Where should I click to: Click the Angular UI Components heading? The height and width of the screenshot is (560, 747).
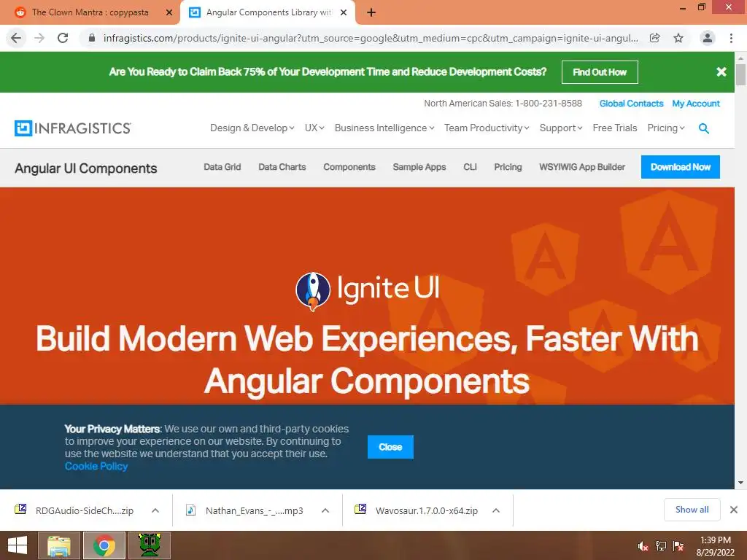coord(86,168)
